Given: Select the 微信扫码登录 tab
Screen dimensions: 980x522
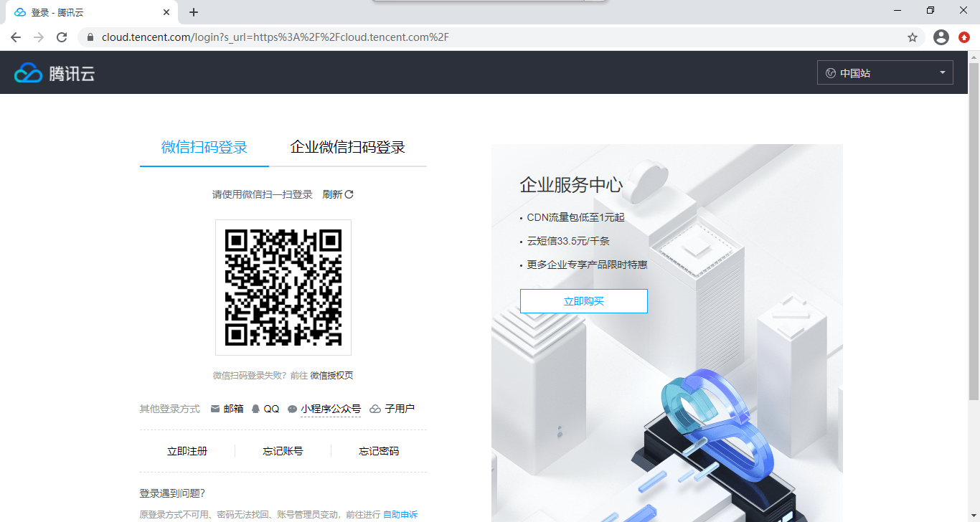Looking at the screenshot, I should tap(204, 146).
